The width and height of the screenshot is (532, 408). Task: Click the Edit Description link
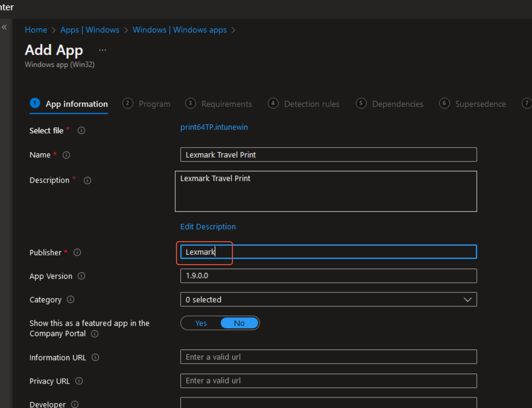[208, 226]
